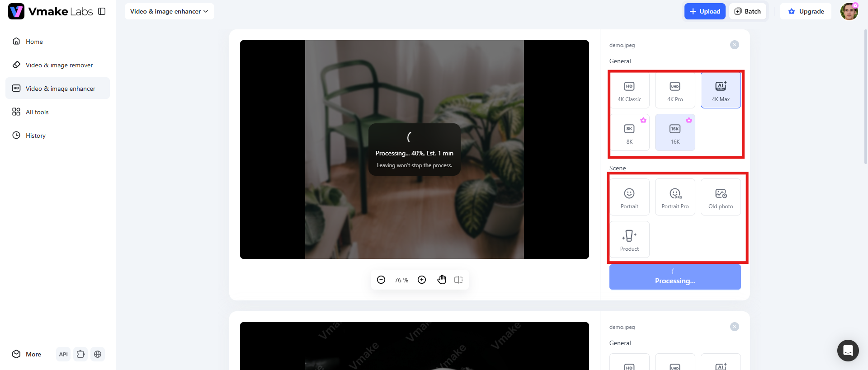The height and width of the screenshot is (370, 868).
Task: Open the user profile avatar
Action: pyautogui.click(x=849, y=11)
